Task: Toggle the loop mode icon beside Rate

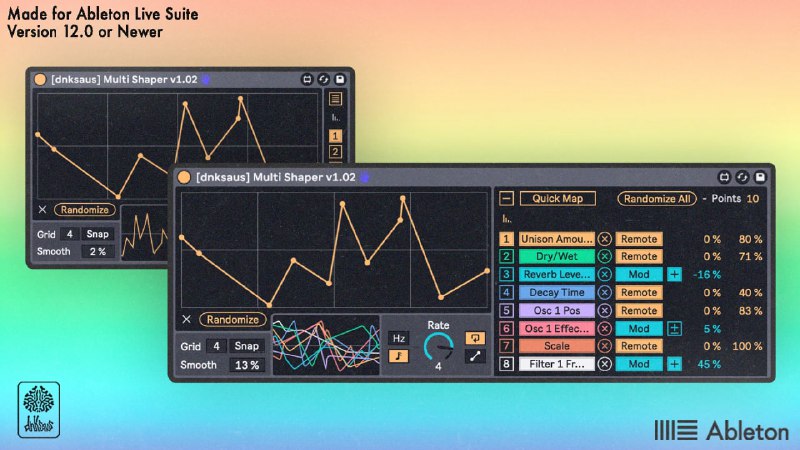Action: point(475,338)
